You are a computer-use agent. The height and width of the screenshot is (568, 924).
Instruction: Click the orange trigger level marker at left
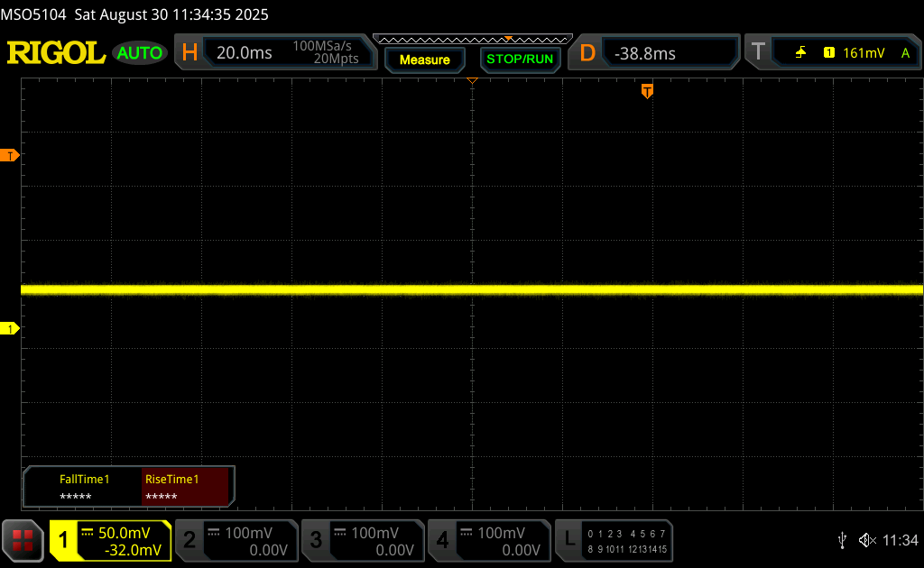click(x=9, y=155)
